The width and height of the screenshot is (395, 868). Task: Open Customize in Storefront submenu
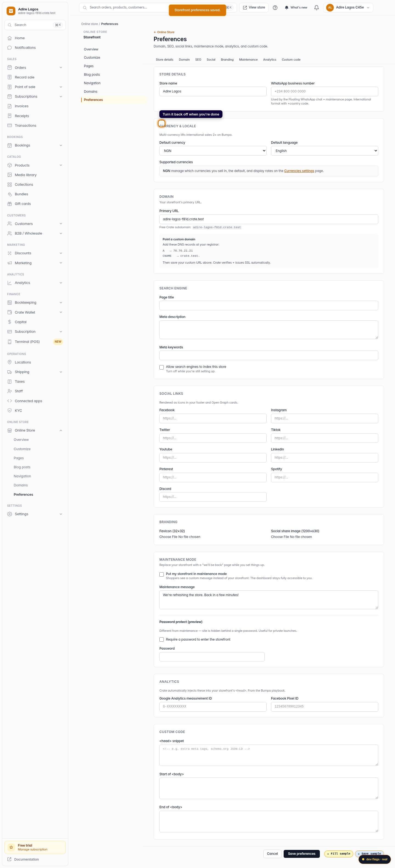(92, 58)
